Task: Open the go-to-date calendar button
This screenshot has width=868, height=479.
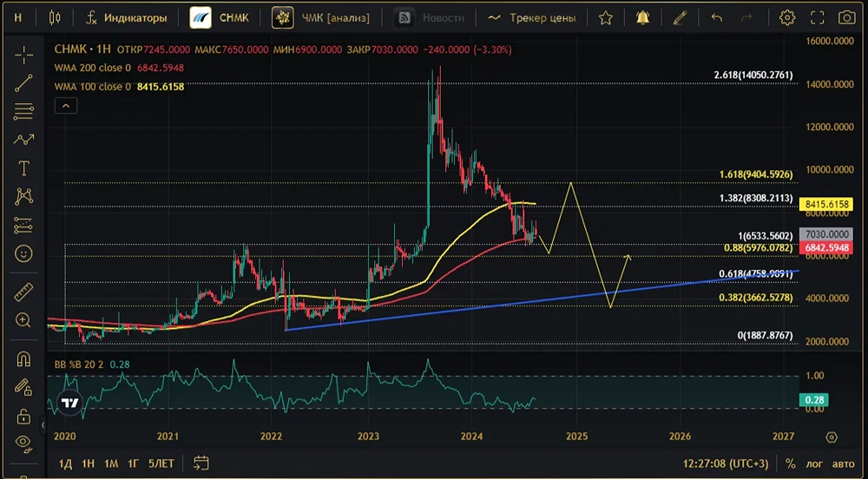Action: pos(201,463)
